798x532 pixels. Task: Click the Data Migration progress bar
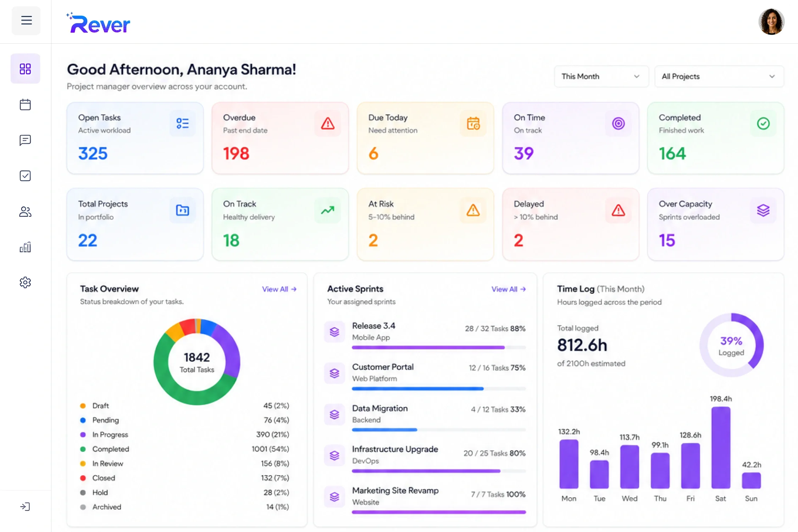click(x=439, y=430)
